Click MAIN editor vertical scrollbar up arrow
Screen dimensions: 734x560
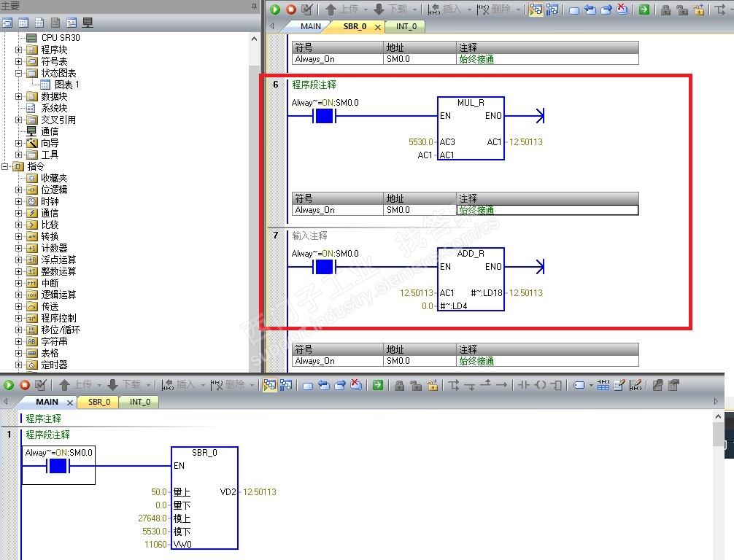click(x=719, y=416)
